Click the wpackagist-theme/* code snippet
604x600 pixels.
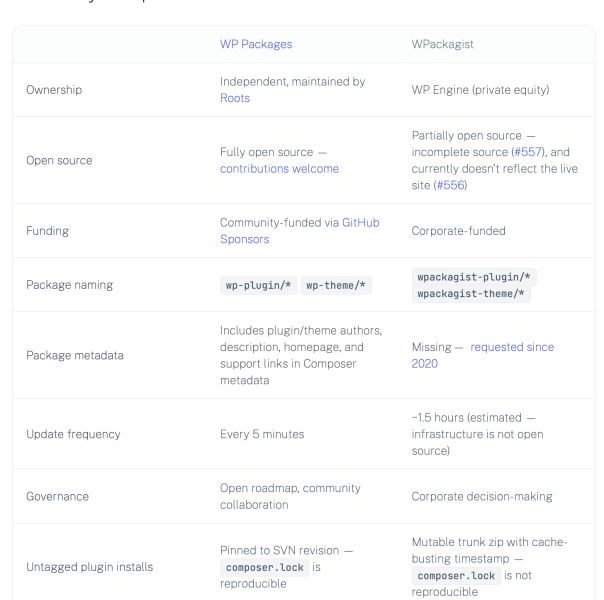point(471,294)
